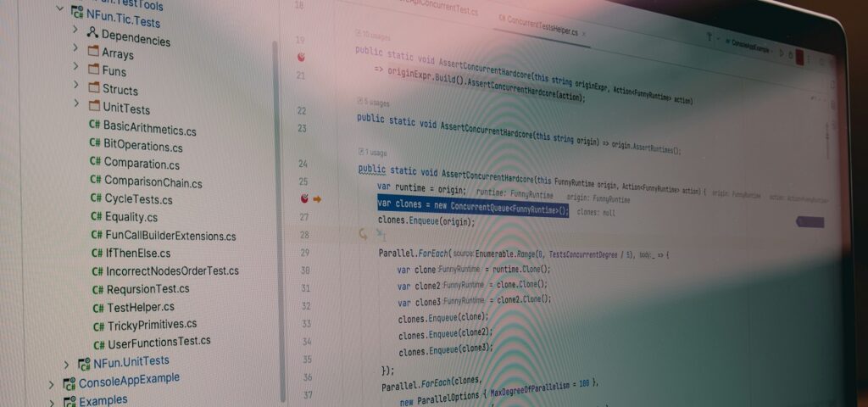Expand the Arrays folder
This screenshot has height=407, width=868.
pos(75,47)
